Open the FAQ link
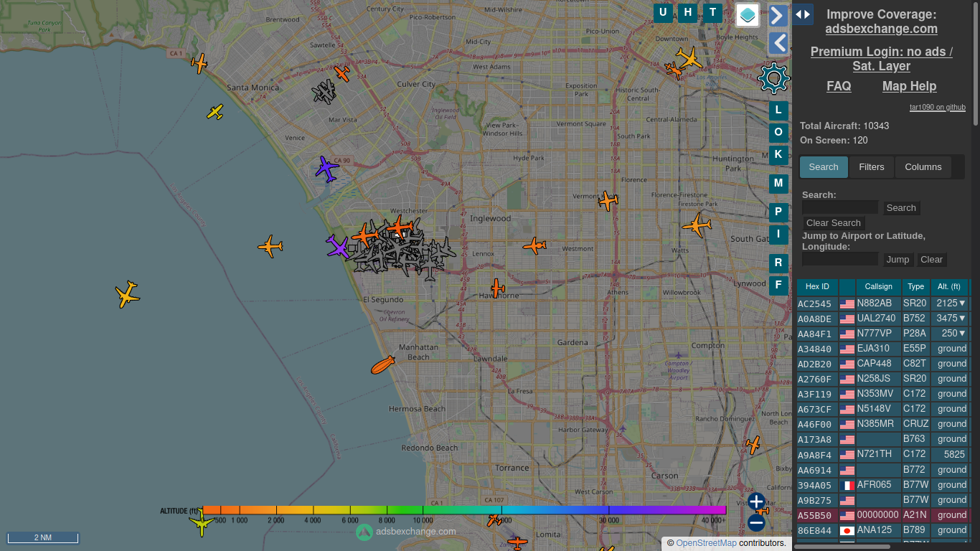Image resolution: width=980 pixels, height=551 pixels. (839, 86)
